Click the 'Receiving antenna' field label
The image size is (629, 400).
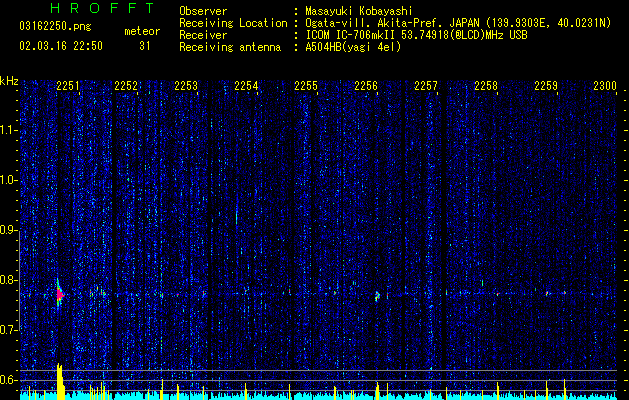[x=230, y=47]
